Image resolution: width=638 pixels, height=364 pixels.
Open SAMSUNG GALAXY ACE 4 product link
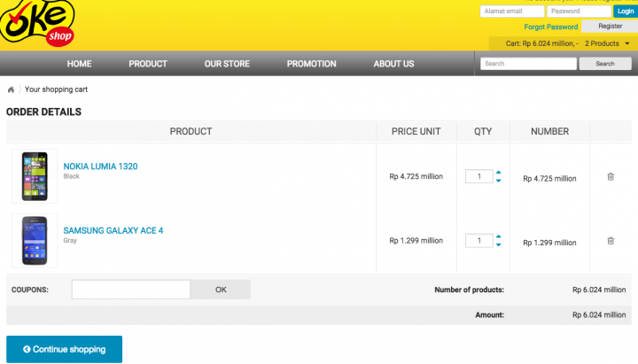[x=113, y=230]
